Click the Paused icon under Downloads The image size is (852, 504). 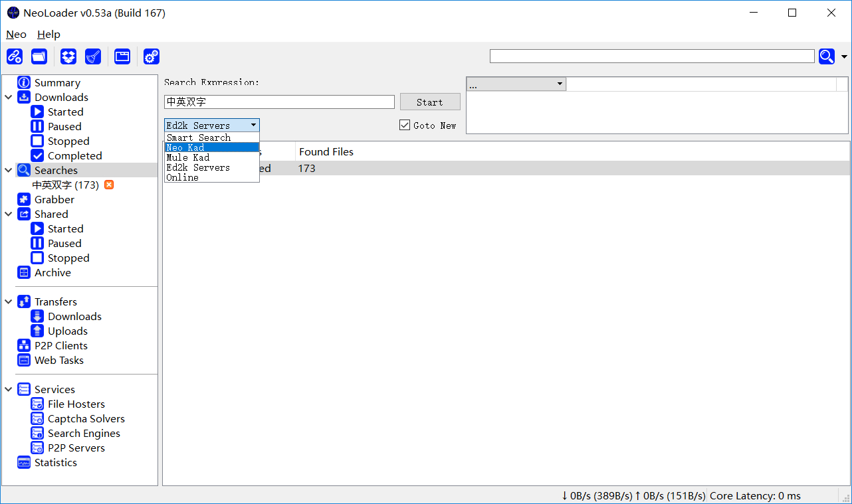tap(37, 126)
